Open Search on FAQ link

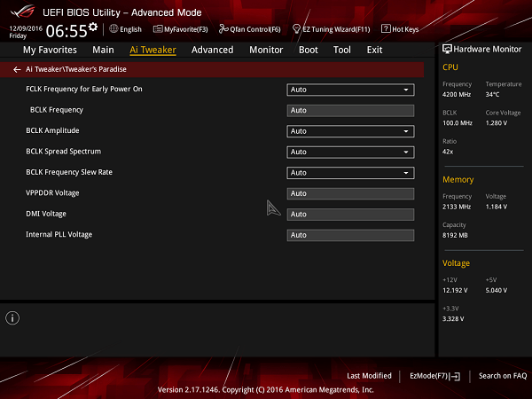(503, 376)
